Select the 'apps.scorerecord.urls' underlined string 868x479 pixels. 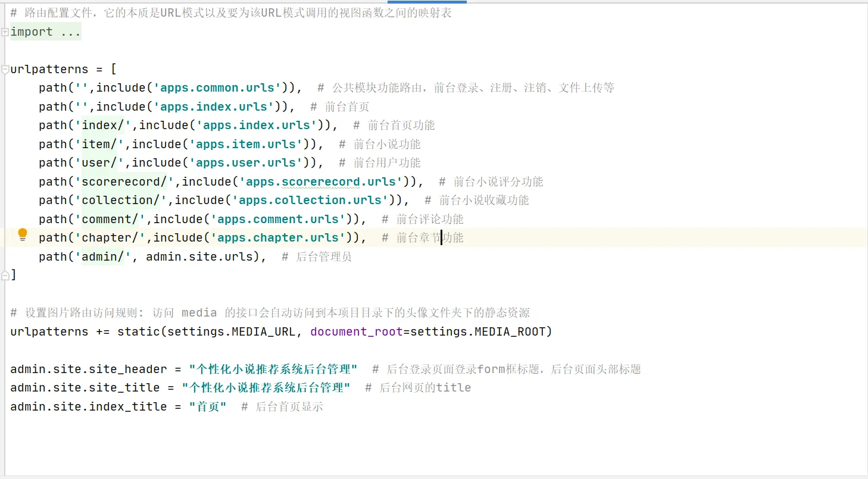coord(323,181)
